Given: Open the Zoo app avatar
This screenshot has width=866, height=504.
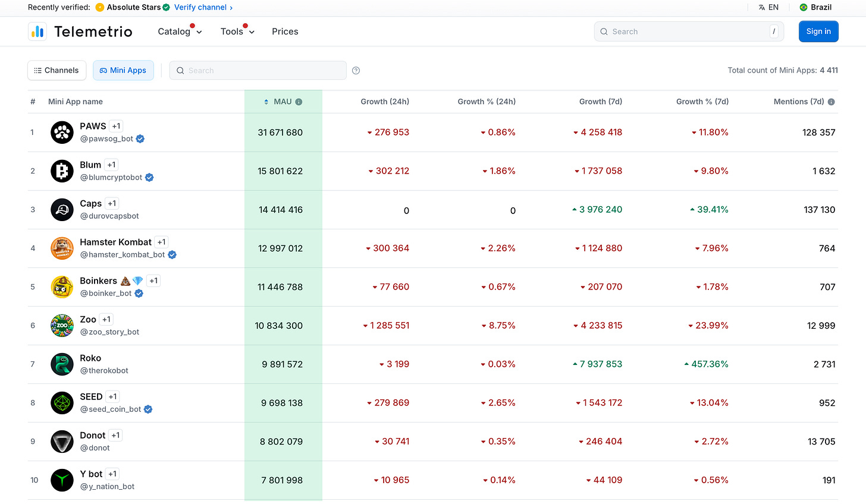Looking at the screenshot, I should click(x=62, y=326).
